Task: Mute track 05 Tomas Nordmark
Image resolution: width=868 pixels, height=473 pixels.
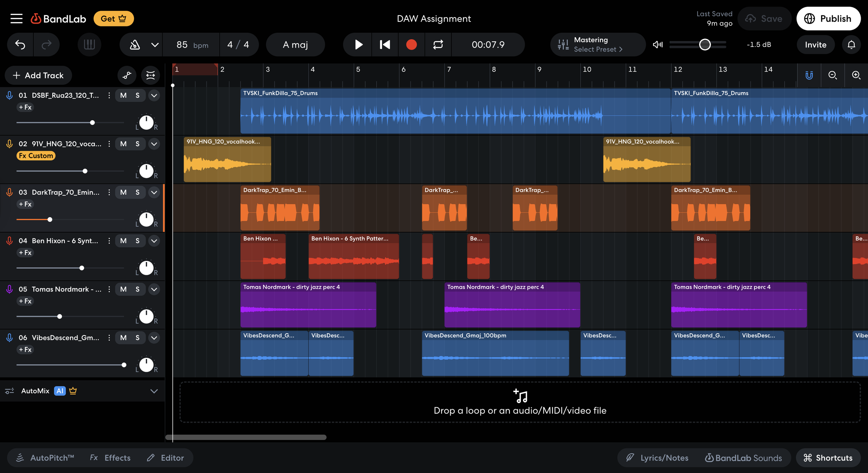Action: [123, 289]
